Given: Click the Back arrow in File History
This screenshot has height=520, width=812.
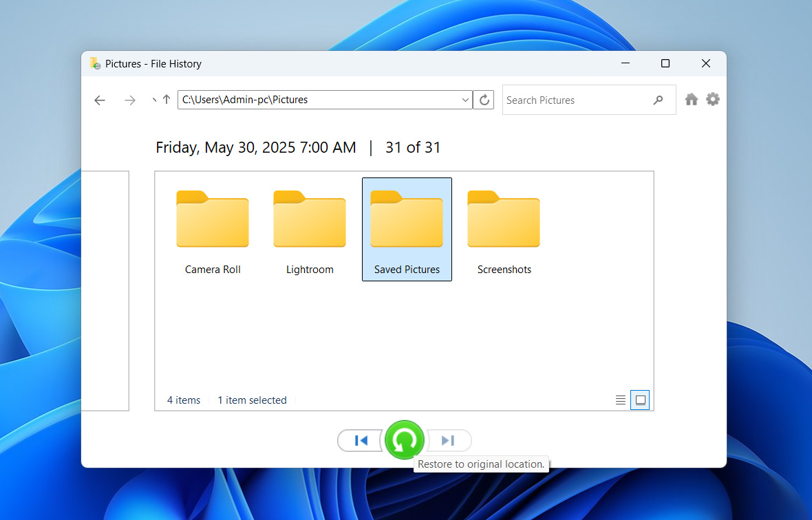Looking at the screenshot, I should pos(100,100).
